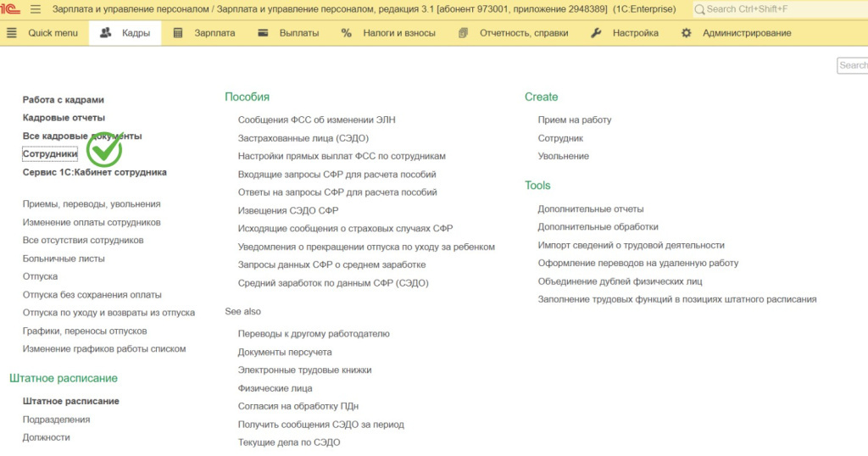Image resolution: width=868 pixels, height=456 pixels.
Task: Create a Прием на работу document
Action: click(x=575, y=120)
